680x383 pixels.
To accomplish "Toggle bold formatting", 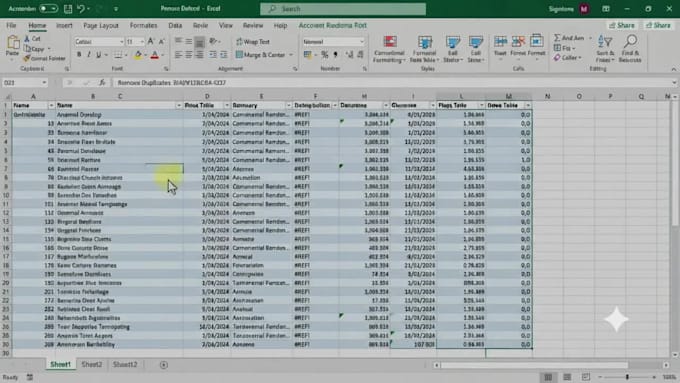I will 79,55.
